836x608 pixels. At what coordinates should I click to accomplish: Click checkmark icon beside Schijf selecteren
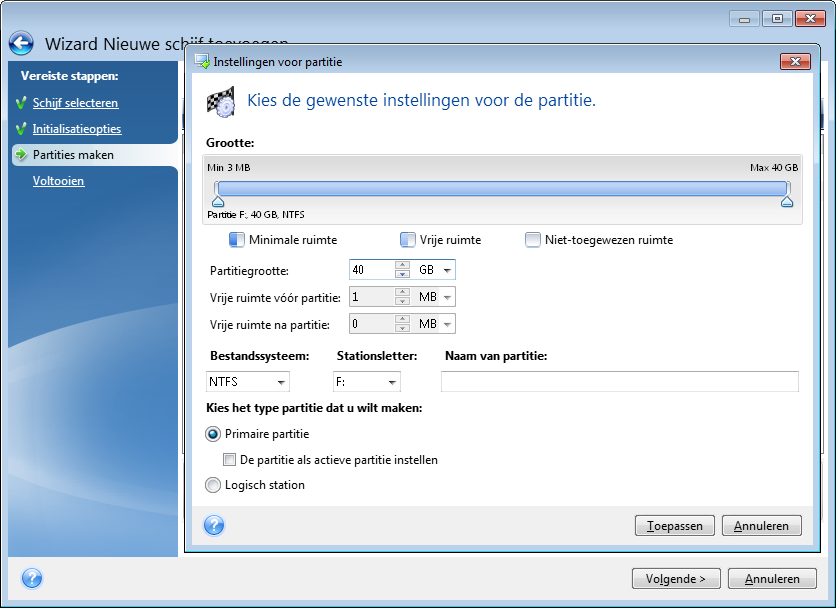click(21, 102)
